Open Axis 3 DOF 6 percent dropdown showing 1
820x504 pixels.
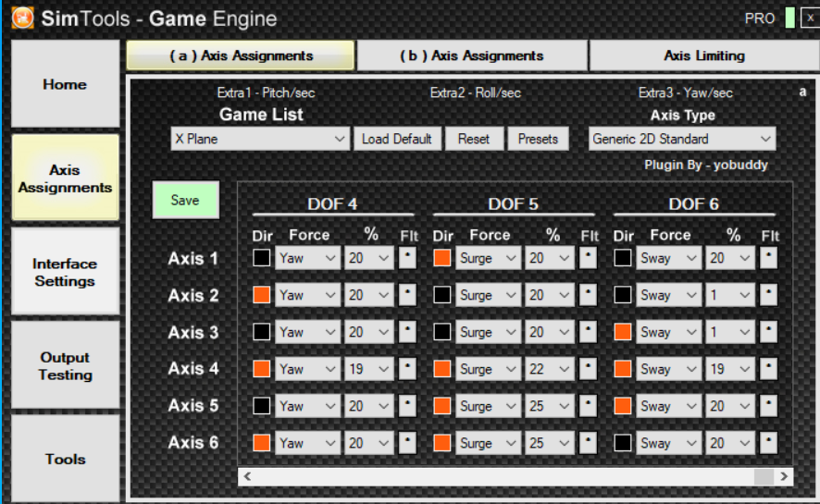coord(729,332)
